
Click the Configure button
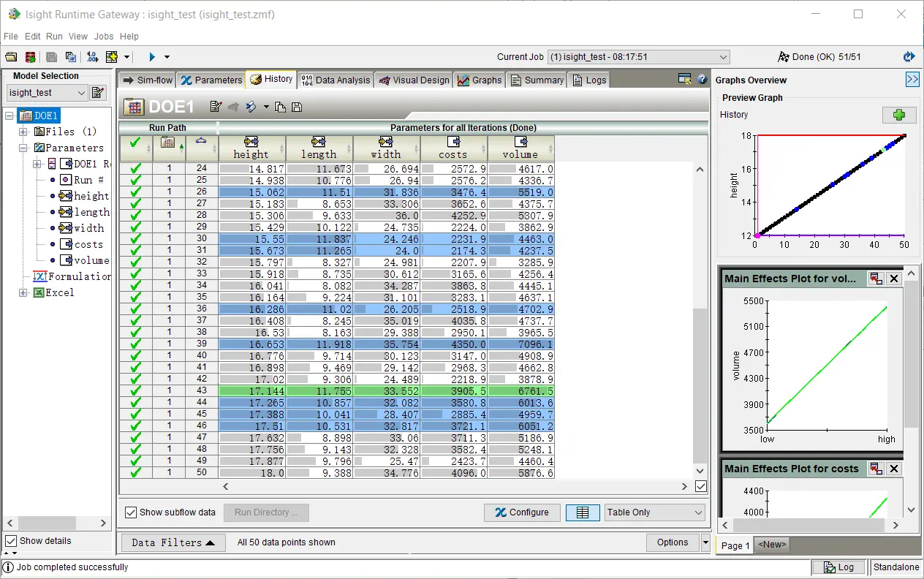pos(521,512)
